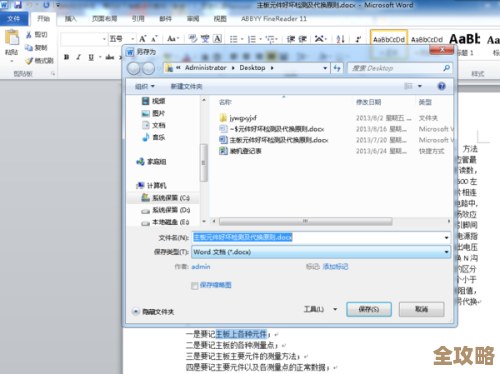Screen dimensions: 500x374
Task: Toggle Bold formatting in Word ribbon
Action: tap(67, 57)
